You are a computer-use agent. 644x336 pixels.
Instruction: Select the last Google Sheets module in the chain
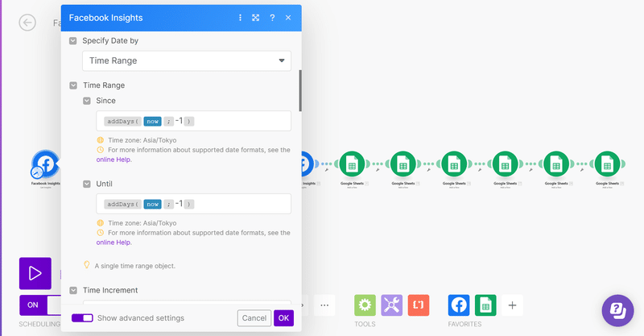pyautogui.click(x=607, y=164)
